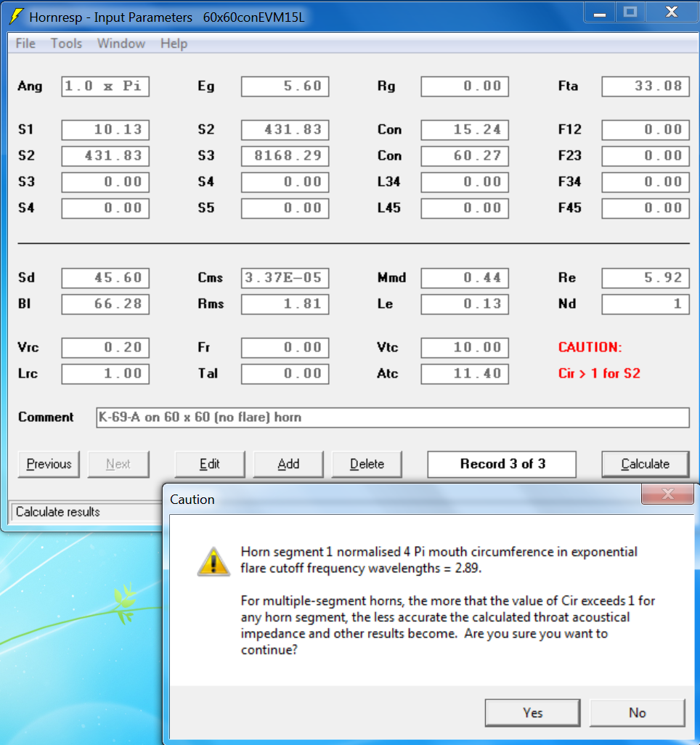The height and width of the screenshot is (745, 700).
Task: Click the Cms field 3.37E-05
Action: coord(285,278)
